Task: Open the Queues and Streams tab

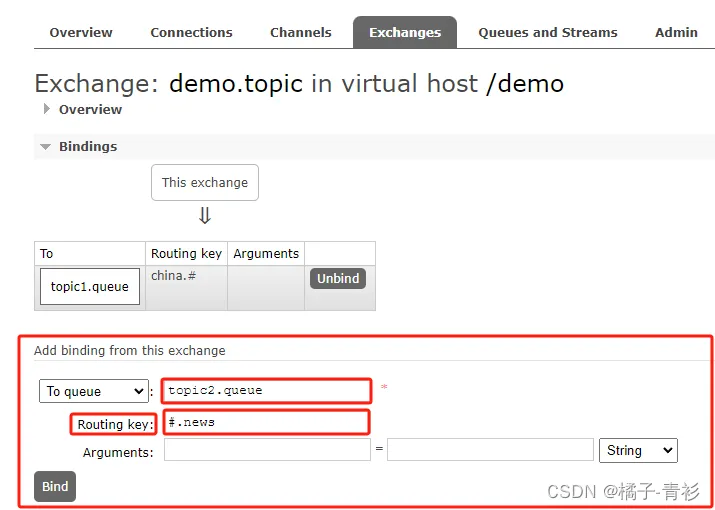Action: click(x=548, y=32)
